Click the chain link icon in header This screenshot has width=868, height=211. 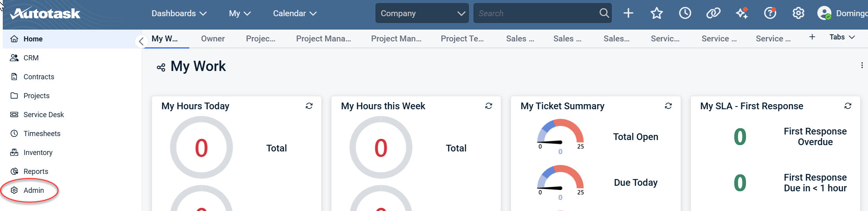(x=713, y=13)
